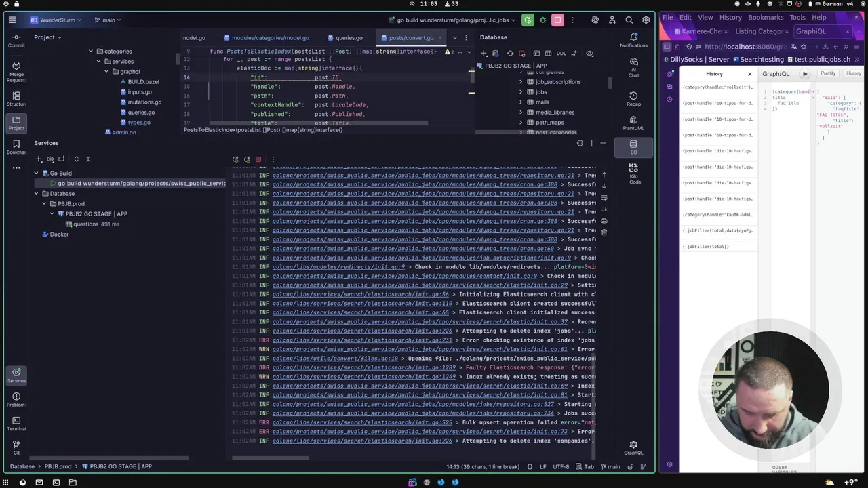
Task: Expand the job_subscriptions table
Action: [x=521, y=82]
